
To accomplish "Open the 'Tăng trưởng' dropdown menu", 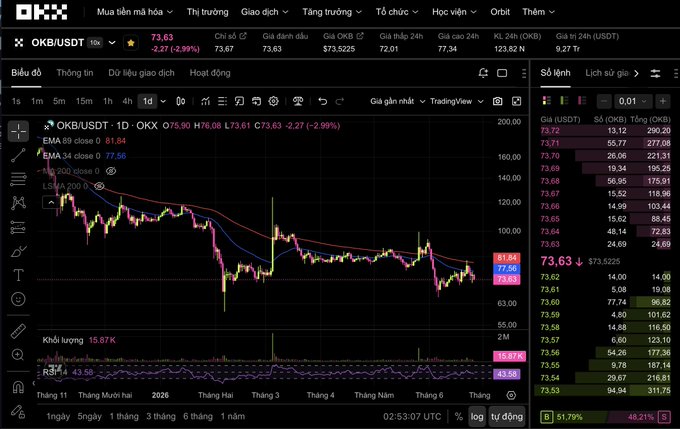I will pos(332,12).
